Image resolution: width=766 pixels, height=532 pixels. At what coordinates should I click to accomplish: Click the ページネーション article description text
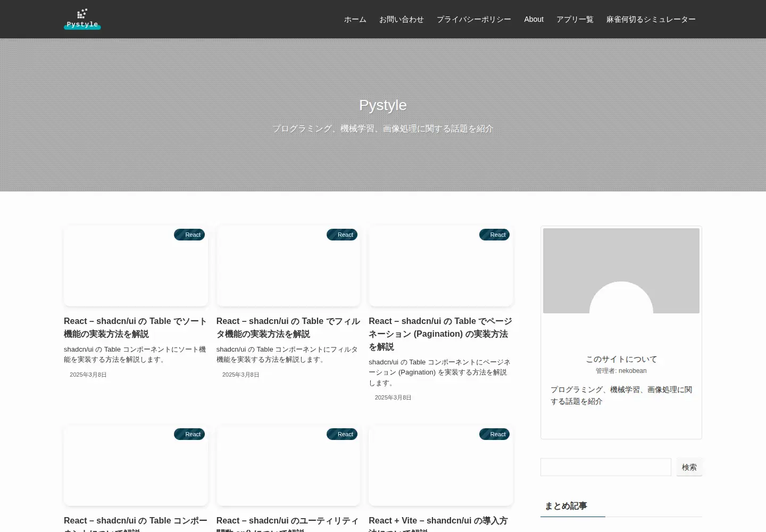click(x=440, y=372)
